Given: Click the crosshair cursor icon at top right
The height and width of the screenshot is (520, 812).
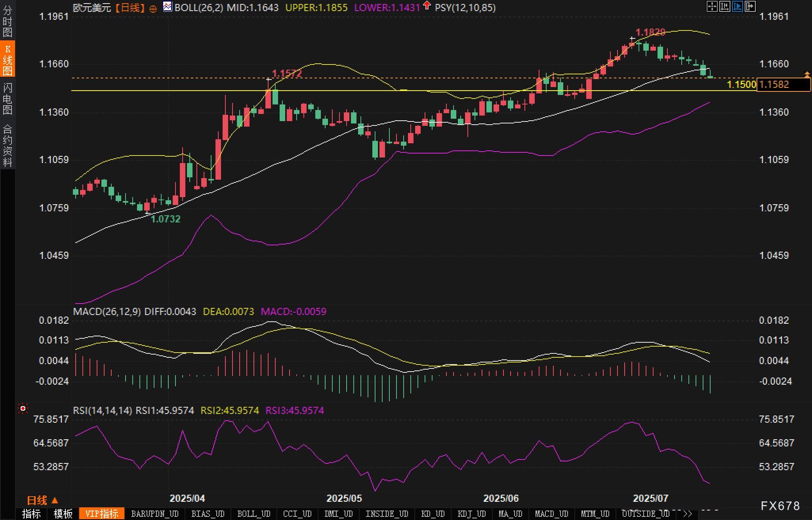Looking at the screenshot, I should (712, 6).
